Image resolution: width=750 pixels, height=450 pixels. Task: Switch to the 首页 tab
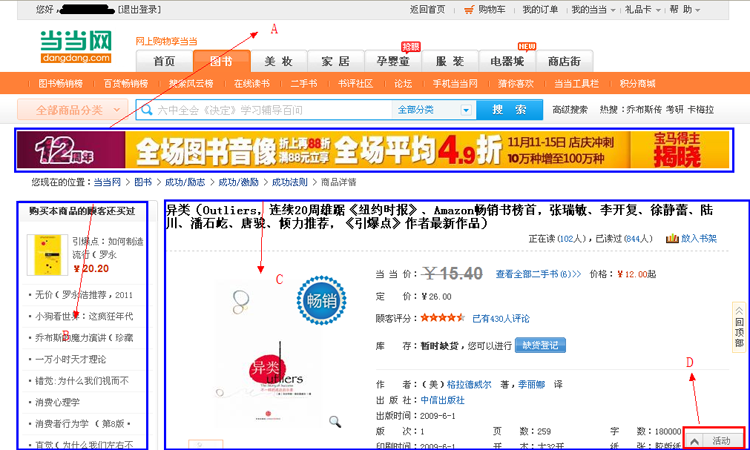pyautogui.click(x=164, y=61)
